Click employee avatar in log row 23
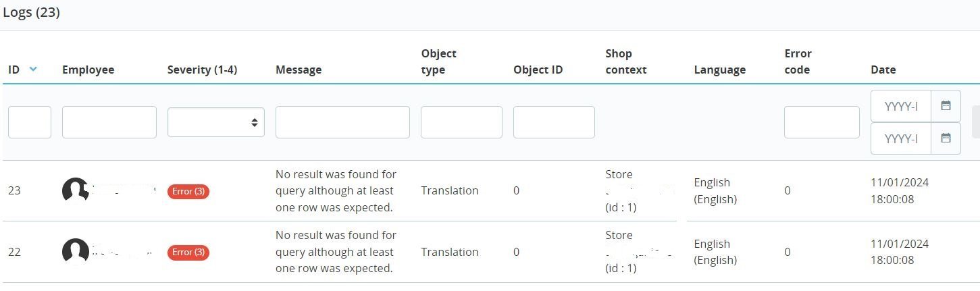The image size is (980, 291). click(75, 190)
